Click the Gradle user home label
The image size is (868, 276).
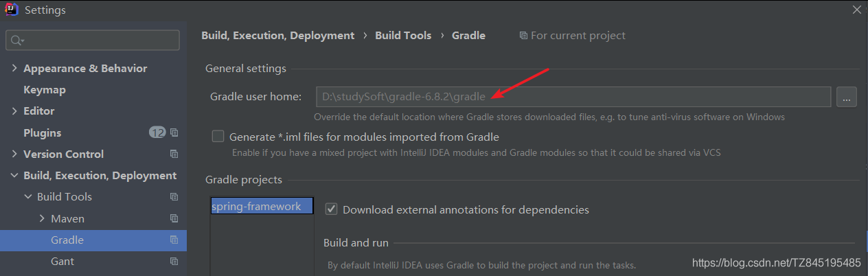[255, 97]
